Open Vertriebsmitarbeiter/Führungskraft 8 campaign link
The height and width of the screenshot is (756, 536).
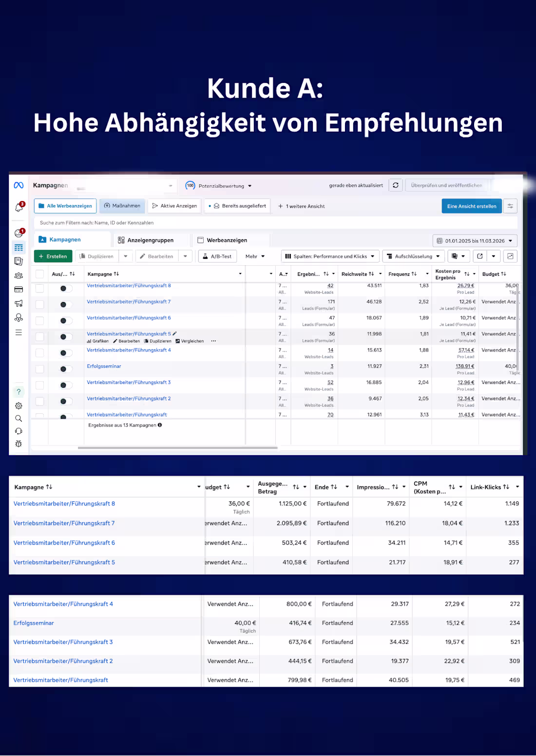tap(129, 286)
